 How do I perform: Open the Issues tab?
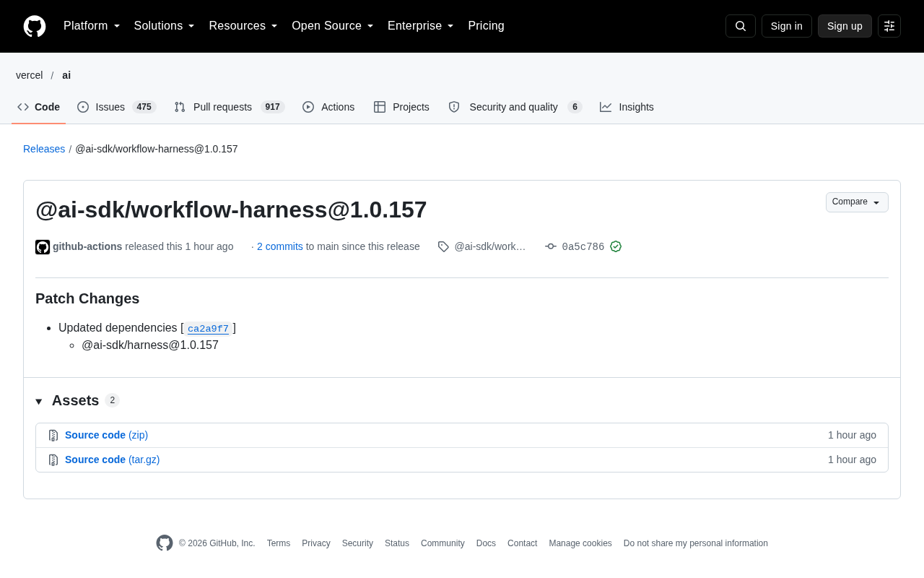click(x=116, y=107)
